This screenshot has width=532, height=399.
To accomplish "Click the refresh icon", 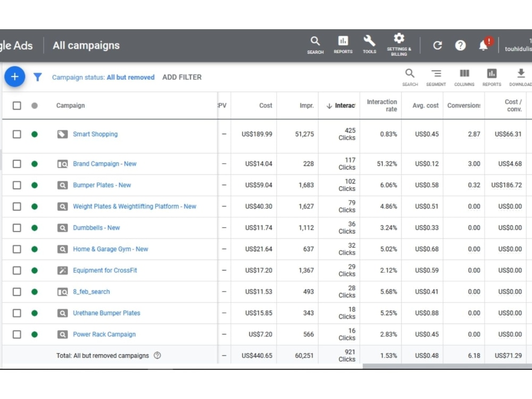I will point(437,45).
